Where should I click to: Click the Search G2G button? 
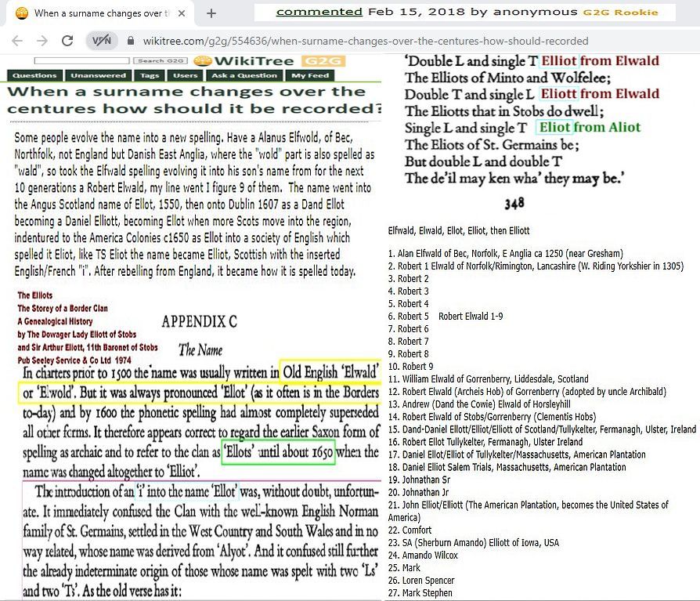(161, 61)
